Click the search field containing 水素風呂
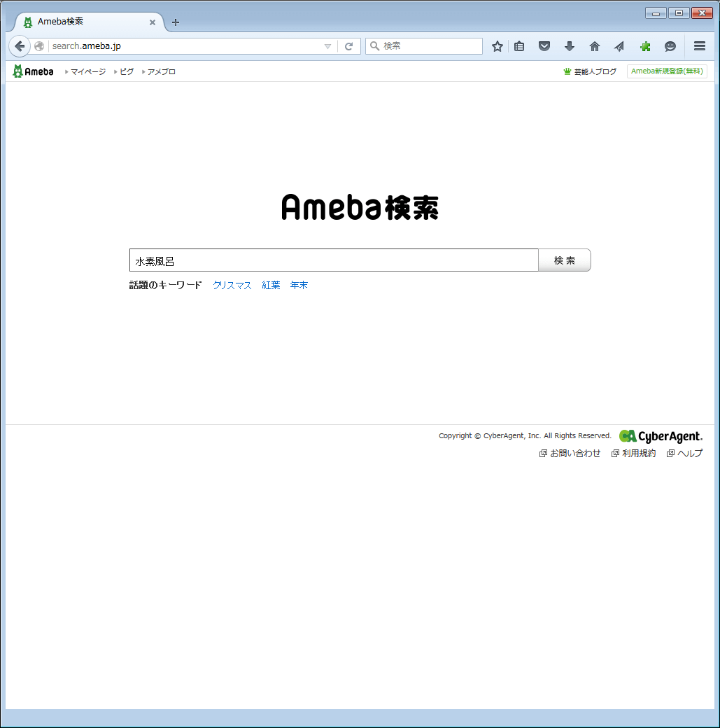This screenshot has width=720, height=728. tap(334, 260)
